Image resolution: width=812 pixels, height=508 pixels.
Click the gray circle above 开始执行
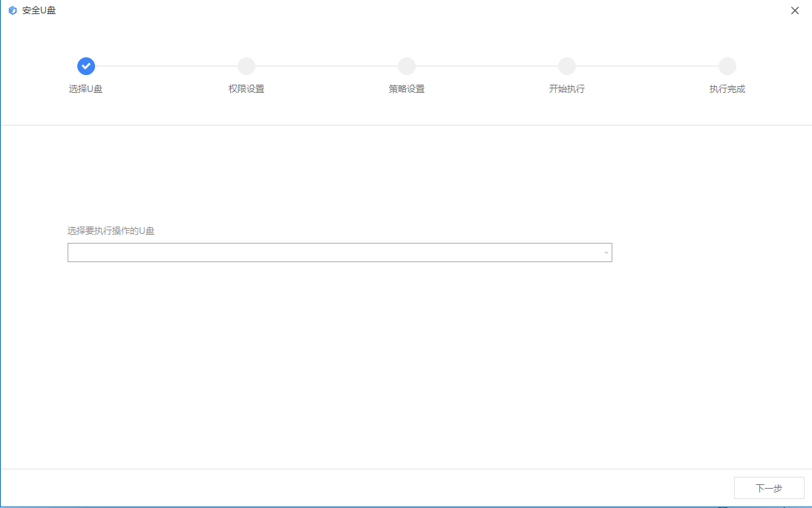point(567,66)
